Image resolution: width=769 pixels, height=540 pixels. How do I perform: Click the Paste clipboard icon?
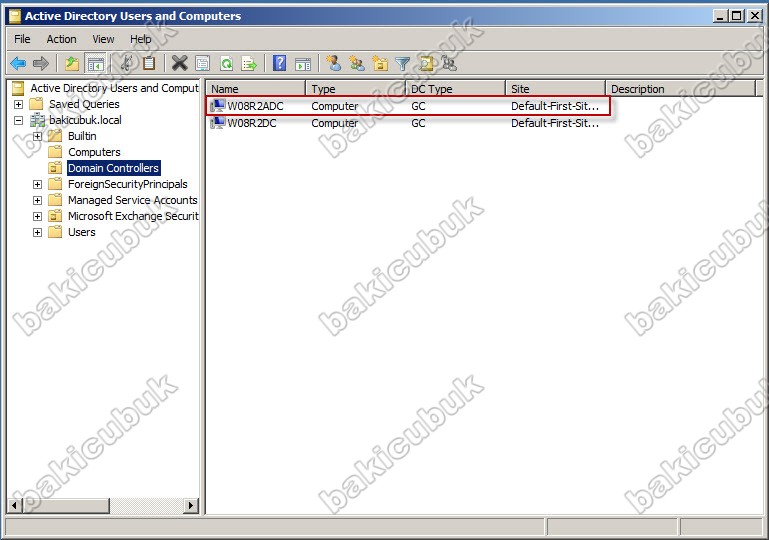click(x=149, y=63)
